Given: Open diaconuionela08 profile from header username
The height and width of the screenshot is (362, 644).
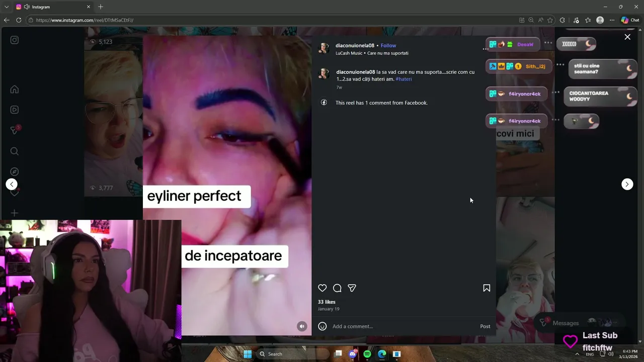Looking at the screenshot, I should point(355,46).
